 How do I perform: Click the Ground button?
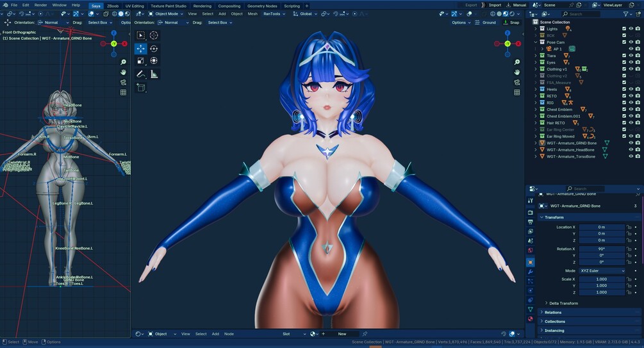point(486,22)
